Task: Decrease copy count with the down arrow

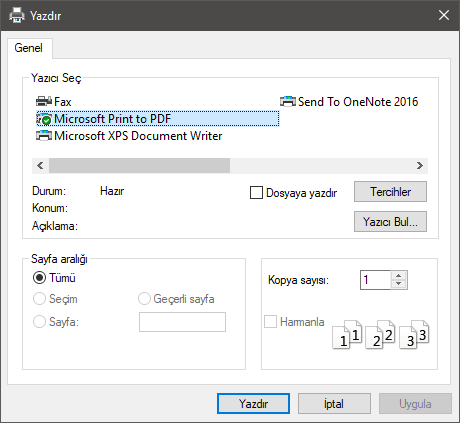Action: click(399, 284)
